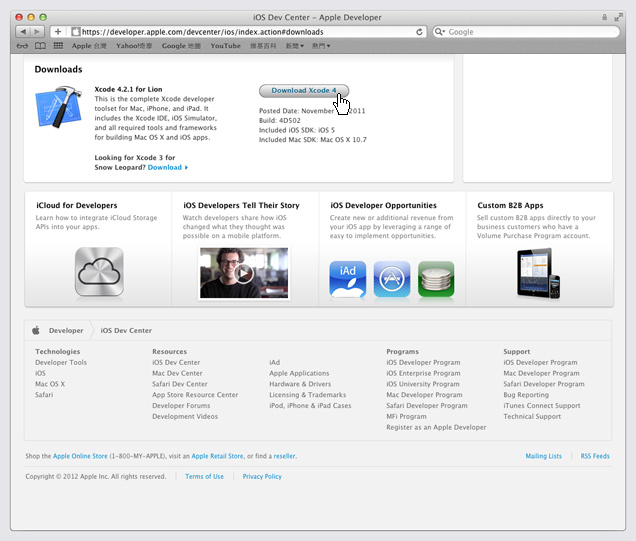
Task: Open Privacy Policy link
Action: [262, 477]
